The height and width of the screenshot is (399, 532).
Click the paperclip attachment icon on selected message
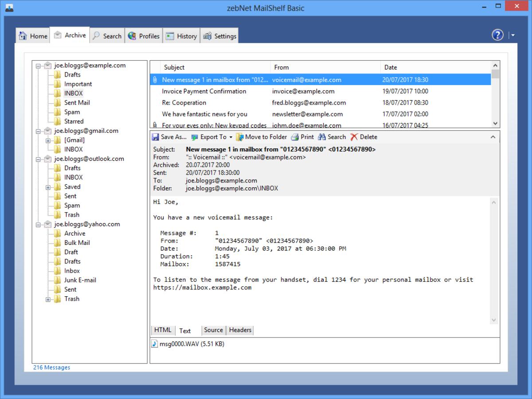[155, 80]
